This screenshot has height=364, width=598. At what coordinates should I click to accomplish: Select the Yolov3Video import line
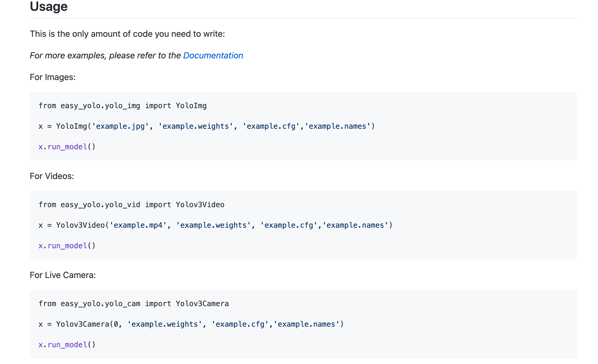[131, 205]
